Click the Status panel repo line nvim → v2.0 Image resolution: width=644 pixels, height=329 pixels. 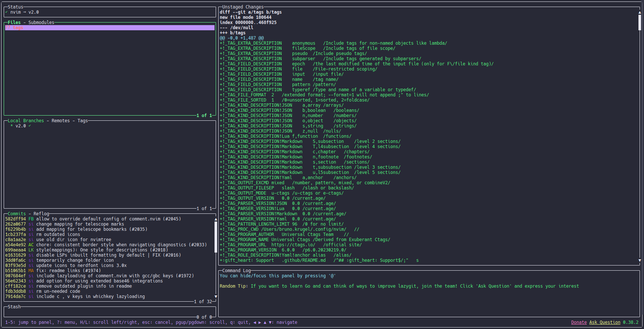point(24,12)
